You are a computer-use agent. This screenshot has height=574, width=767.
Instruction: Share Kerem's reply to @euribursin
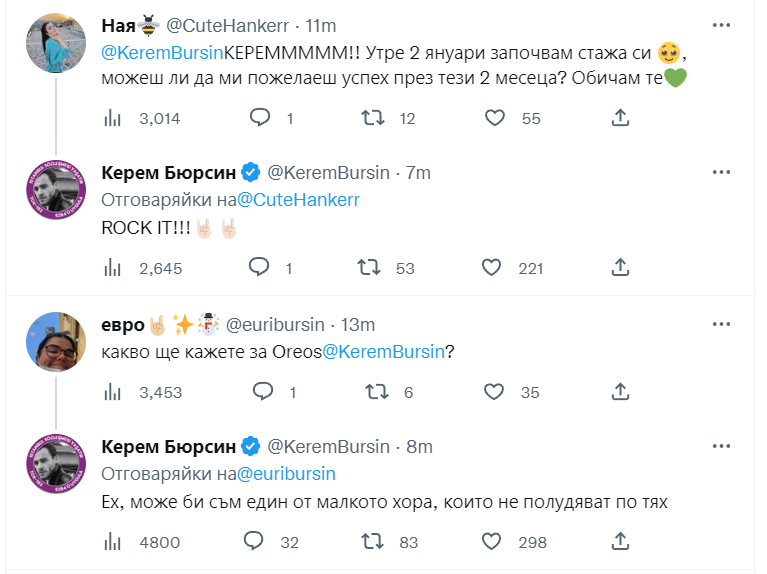click(x=620, y=542)
